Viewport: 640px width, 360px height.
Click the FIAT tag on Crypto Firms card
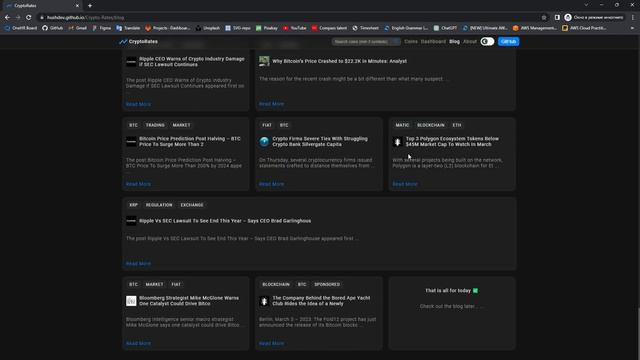267,125
